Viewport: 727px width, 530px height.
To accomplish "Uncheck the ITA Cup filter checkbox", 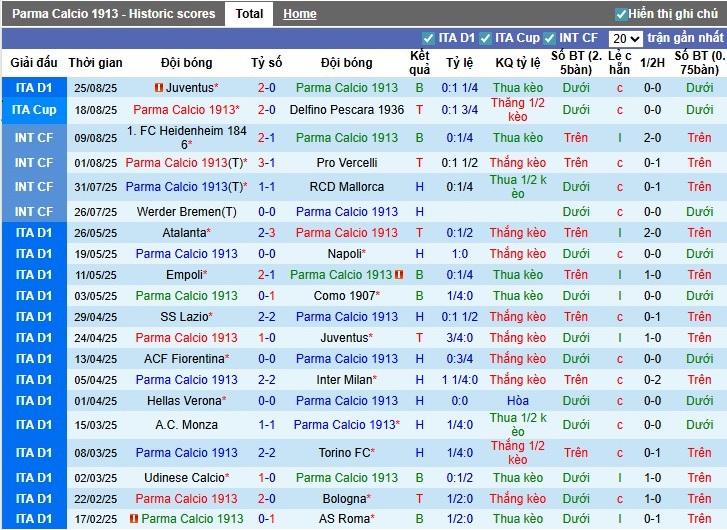I will (485, 38).
